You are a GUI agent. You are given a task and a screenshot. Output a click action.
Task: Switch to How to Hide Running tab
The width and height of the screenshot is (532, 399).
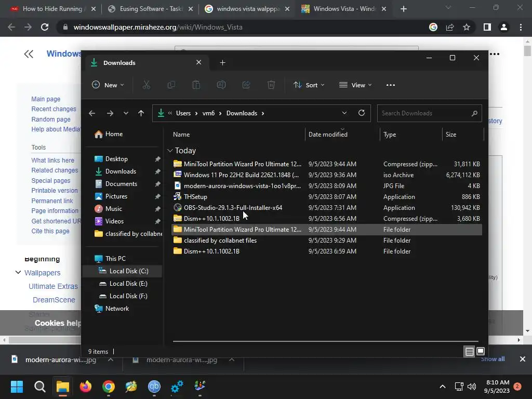pos(52,9)
